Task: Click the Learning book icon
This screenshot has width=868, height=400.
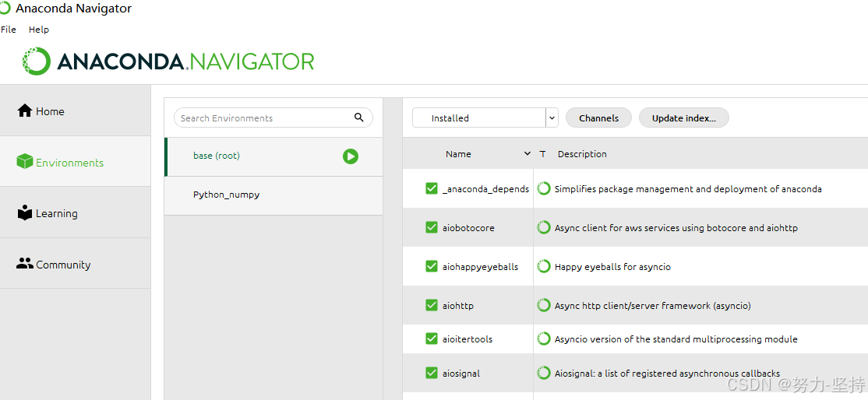Action: [x=25, y=212]
